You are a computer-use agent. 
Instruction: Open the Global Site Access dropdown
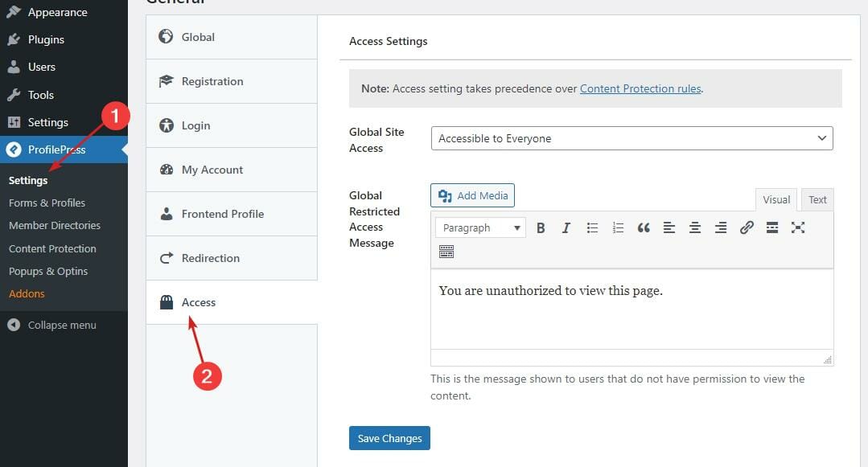point(631,138)
